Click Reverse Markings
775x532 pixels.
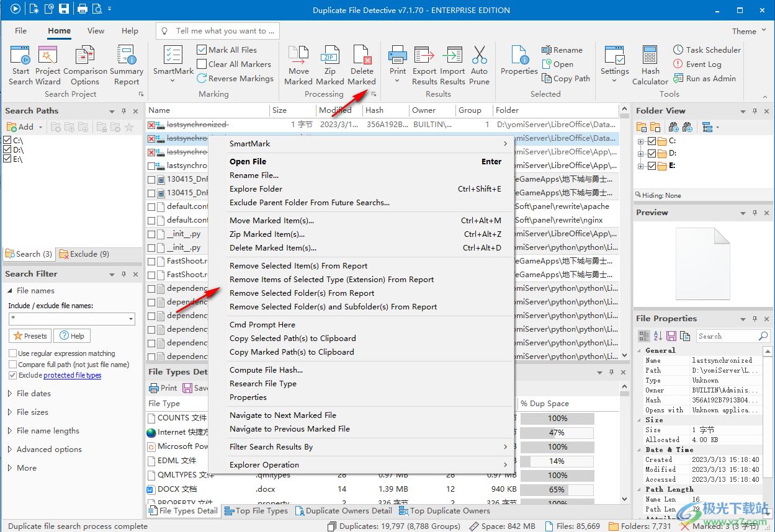point(235,79)
